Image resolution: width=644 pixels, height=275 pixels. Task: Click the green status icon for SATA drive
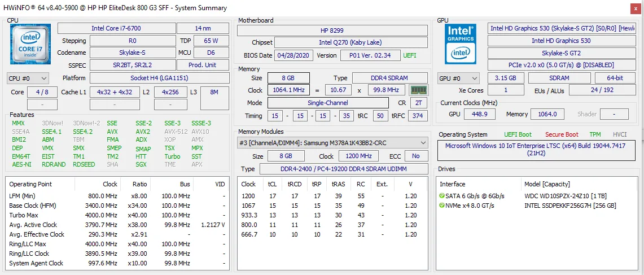tap(442, 196)
